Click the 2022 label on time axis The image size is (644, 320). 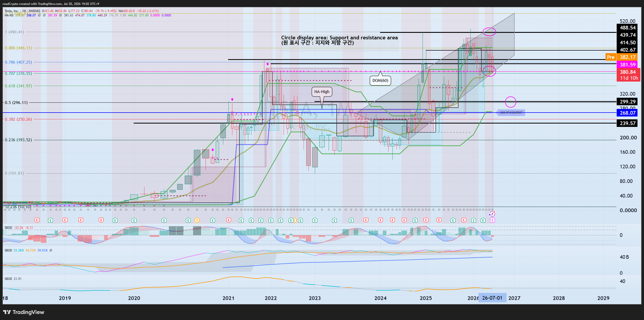click(x=271, y=298)
